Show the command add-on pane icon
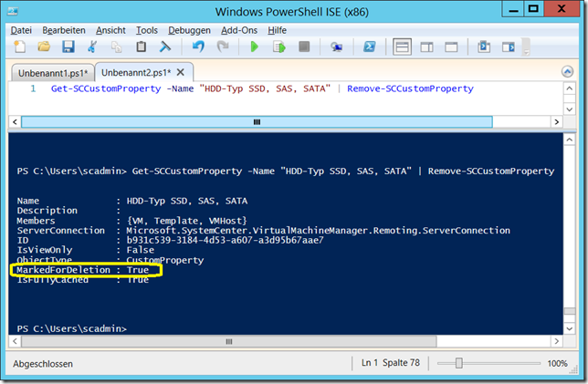 (x=509, y=47)
